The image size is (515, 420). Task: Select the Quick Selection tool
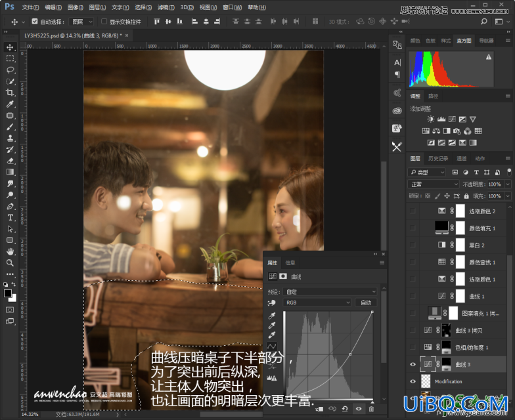tap(10, 81)
